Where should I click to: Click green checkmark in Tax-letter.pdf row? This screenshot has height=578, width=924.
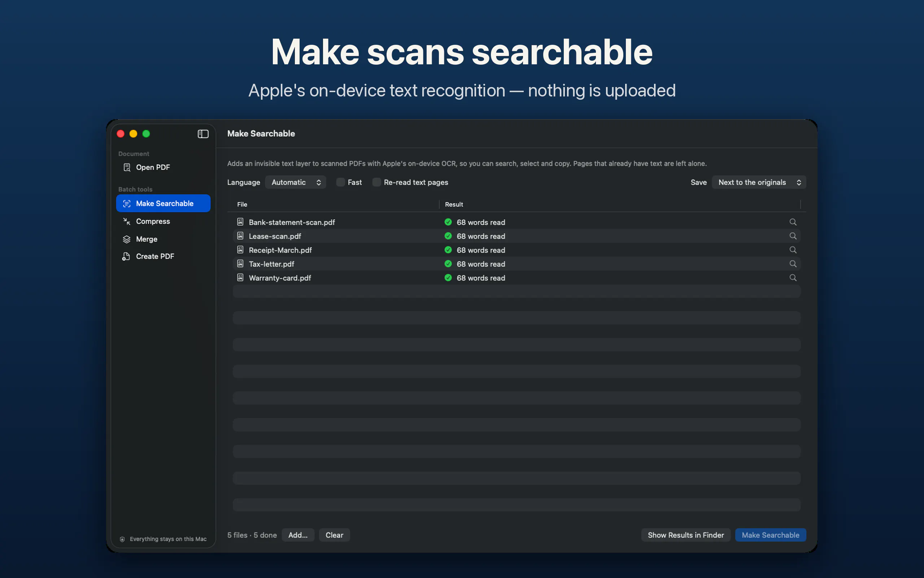pos(448,264)
